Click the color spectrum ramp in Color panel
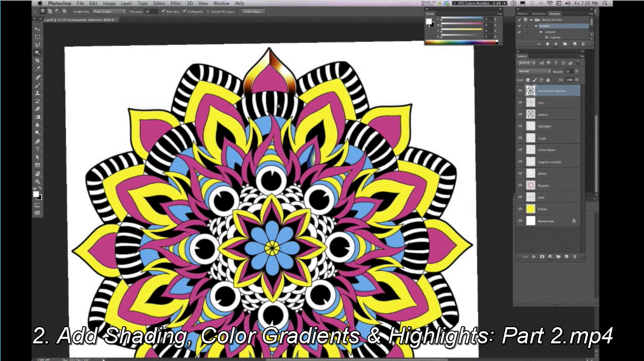Viewport: 644px width, 361px height. click(x=461, y=42)
